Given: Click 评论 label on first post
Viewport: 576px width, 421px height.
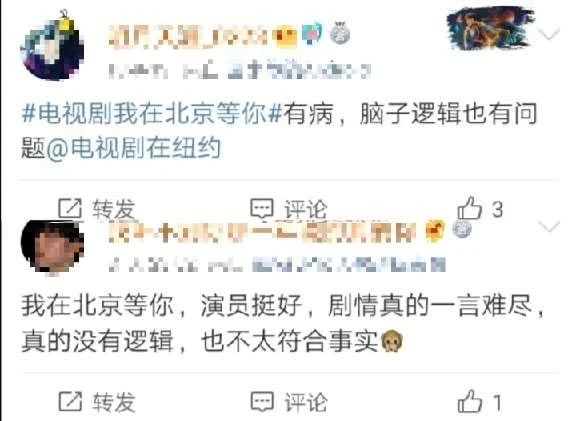Looking at the screenshot, I should pos(306,209).
